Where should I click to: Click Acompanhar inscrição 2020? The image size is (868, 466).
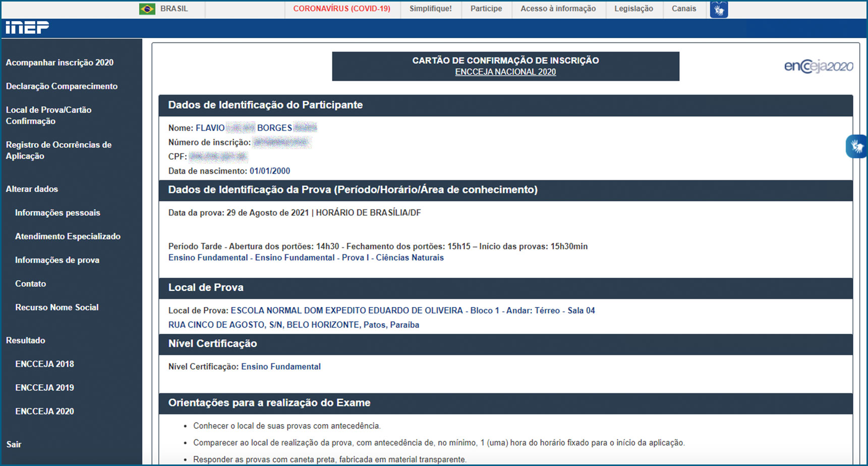(59, 62)
